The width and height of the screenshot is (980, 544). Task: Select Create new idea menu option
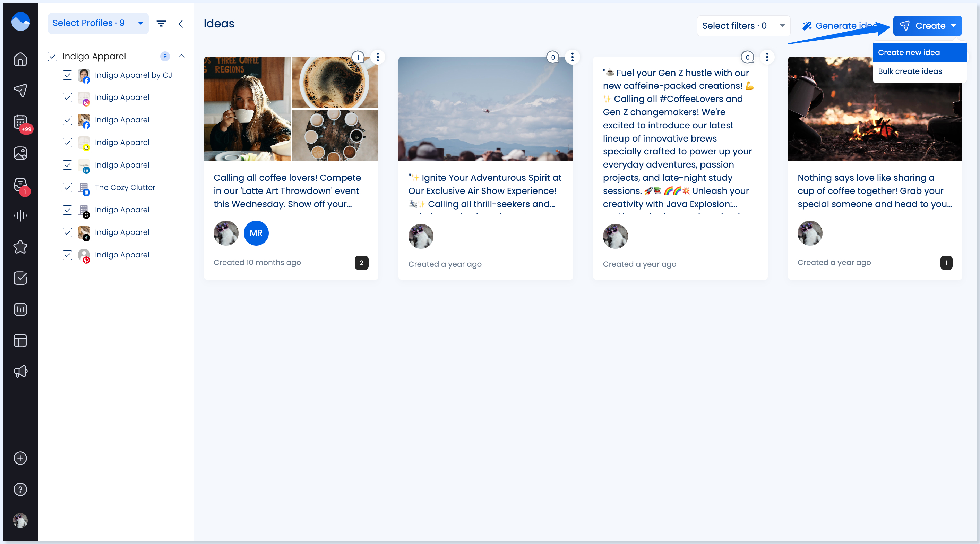[919, 52]
